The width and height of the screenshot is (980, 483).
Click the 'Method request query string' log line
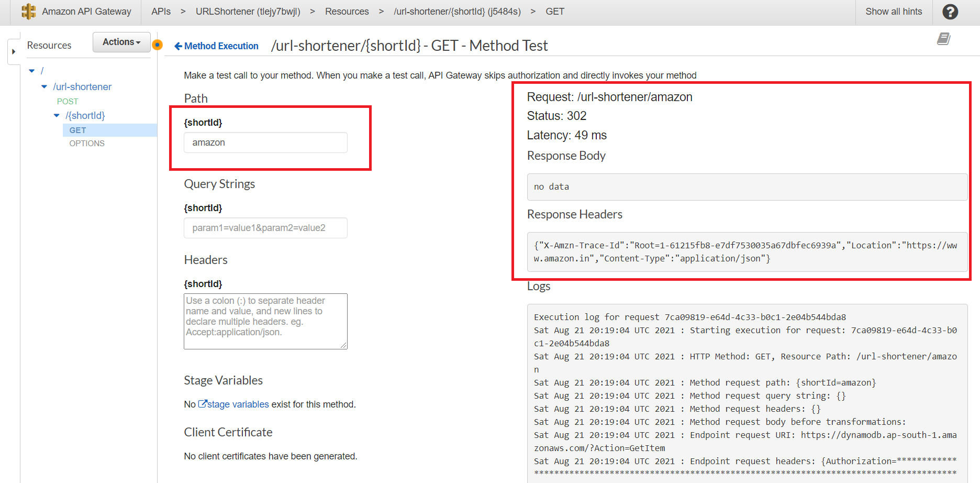coord(690,396)
